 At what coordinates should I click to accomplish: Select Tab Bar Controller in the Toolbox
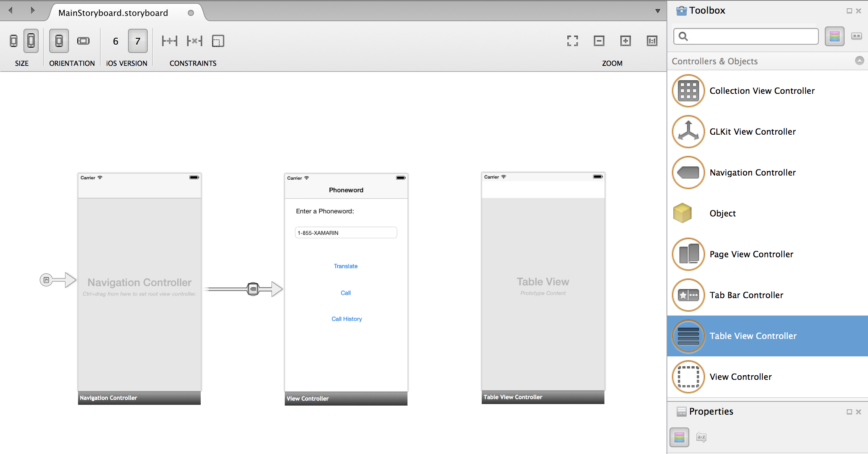(746, 295)
